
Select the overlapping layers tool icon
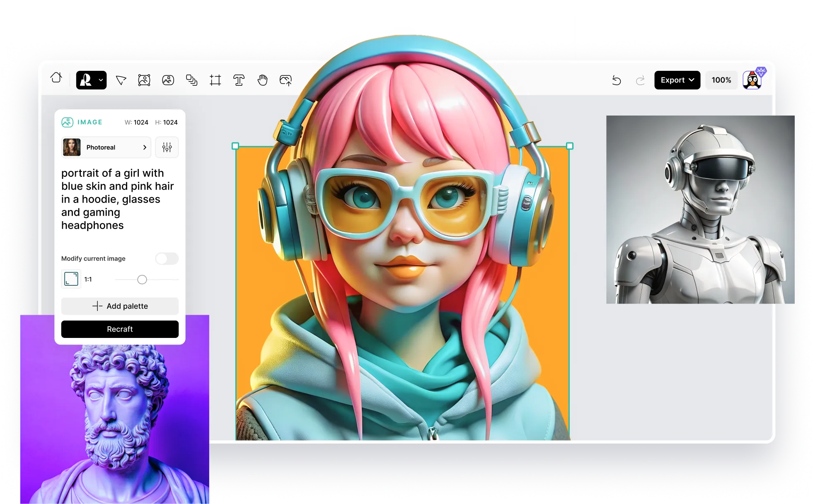[x=191, y=80]
